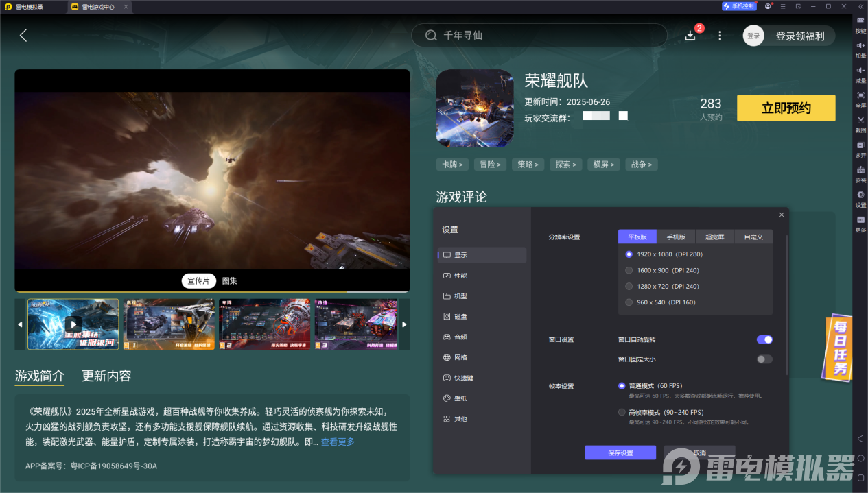Image resolution: width=868 pixels, height=493 pixels.
Task: Click the download icon with badge 2
Action: (x=692, y=35)
